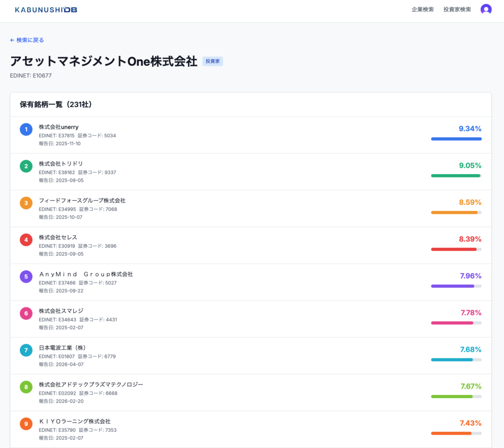Click the 9.34% holding ratio bar

coord(456,139)
